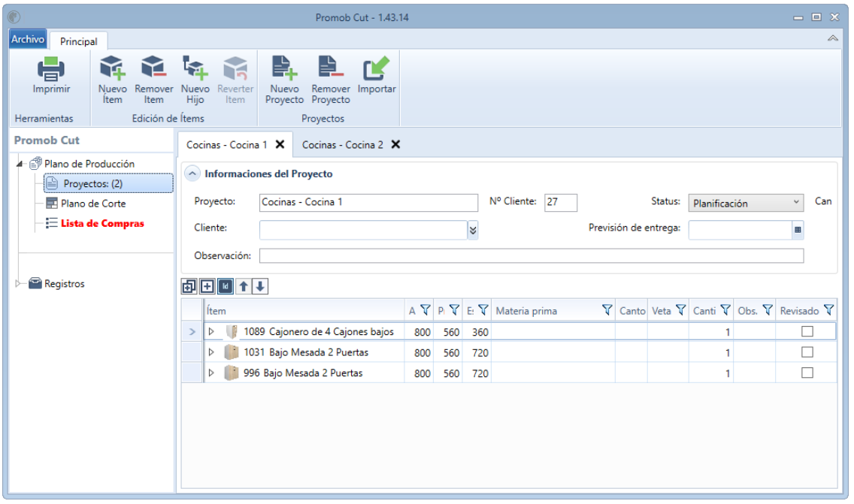Click the Reverter Ítem icon
Image resolution: width=854 pixels, height=504 pixels.
(235, 68)
